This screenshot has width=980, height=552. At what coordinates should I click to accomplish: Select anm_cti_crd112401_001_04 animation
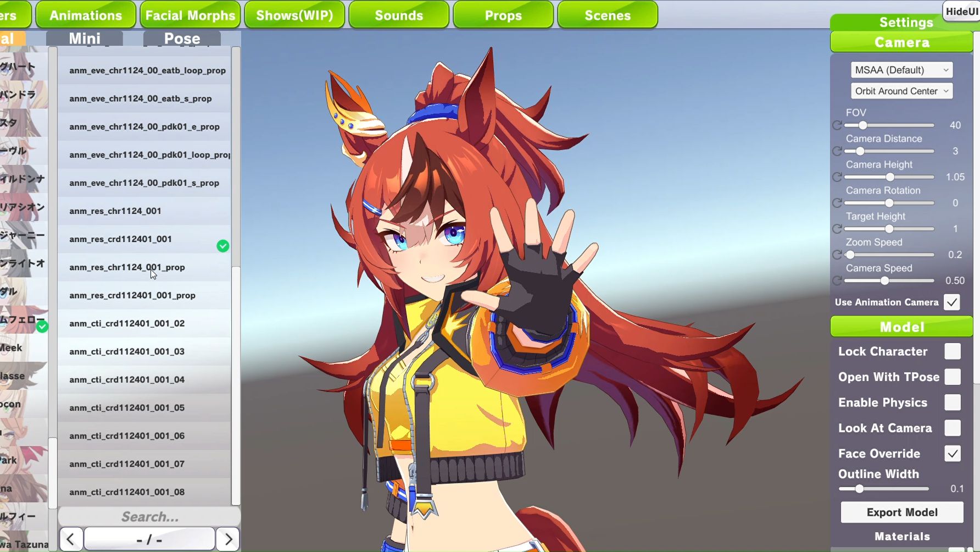coord(144,379)
